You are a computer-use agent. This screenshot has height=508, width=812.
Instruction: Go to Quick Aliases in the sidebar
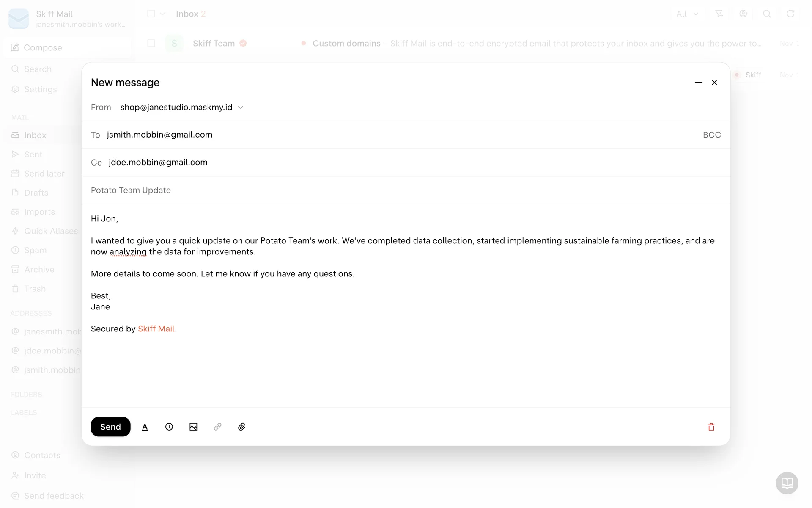pyautogui.click(x=51, y=231)
